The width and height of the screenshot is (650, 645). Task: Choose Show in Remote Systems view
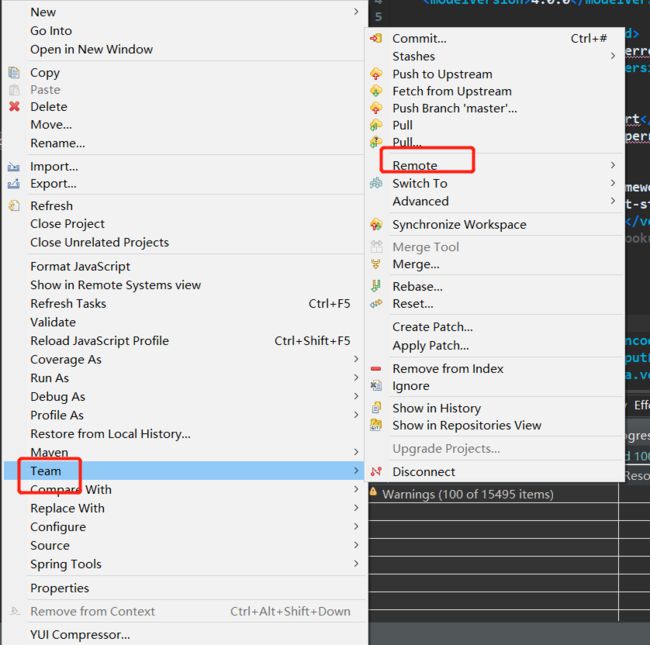point(116,285)
